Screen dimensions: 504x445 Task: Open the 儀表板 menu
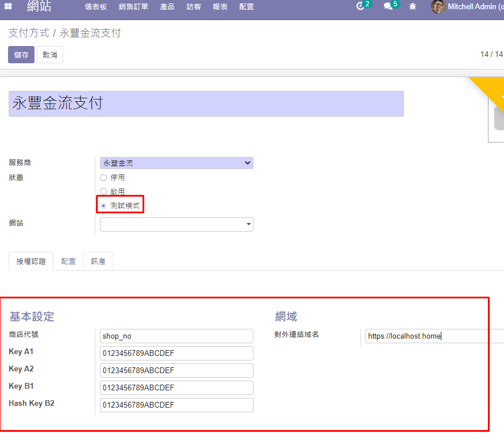[96, 7]
